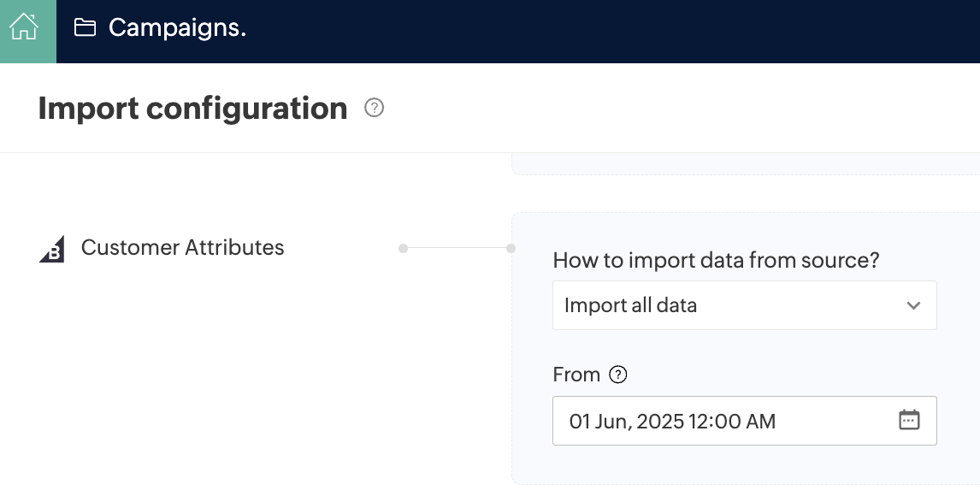Screen dimensions: 980x496
Task: Click the right connector dot at settings panel edge
Action: click(511, 249)
